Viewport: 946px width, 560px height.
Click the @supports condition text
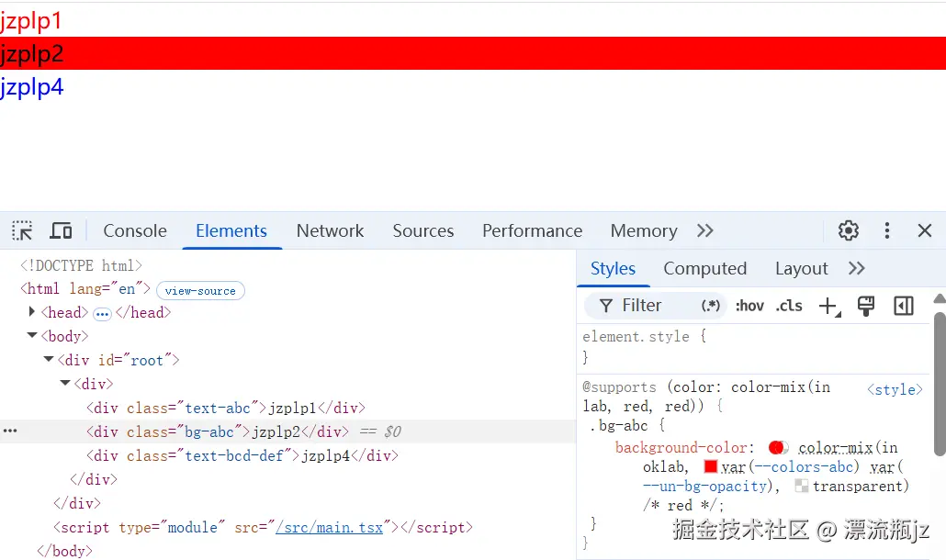706,396
